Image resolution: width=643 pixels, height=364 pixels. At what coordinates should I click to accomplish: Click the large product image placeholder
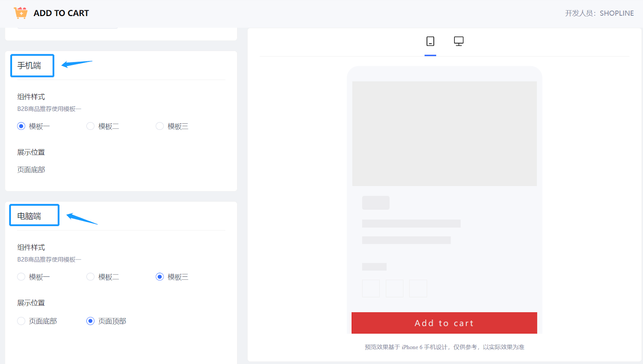(444, 133)
